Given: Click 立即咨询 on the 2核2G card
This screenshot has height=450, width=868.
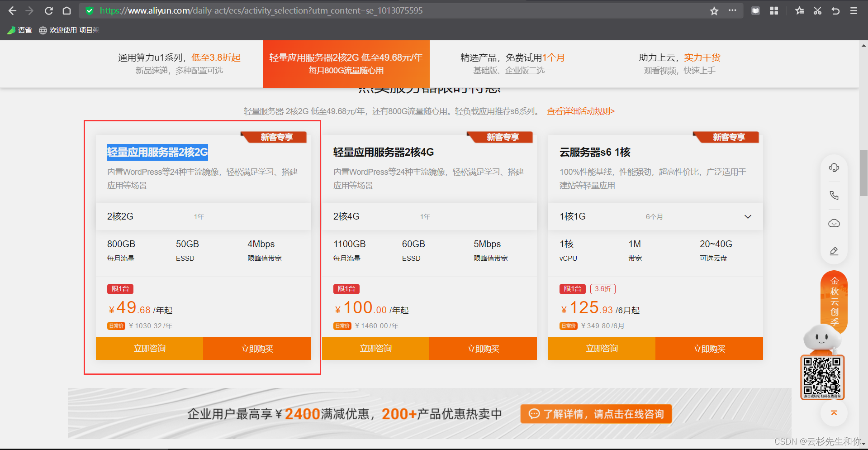Looking at the screenshot, I should click(x=149, y=349).
